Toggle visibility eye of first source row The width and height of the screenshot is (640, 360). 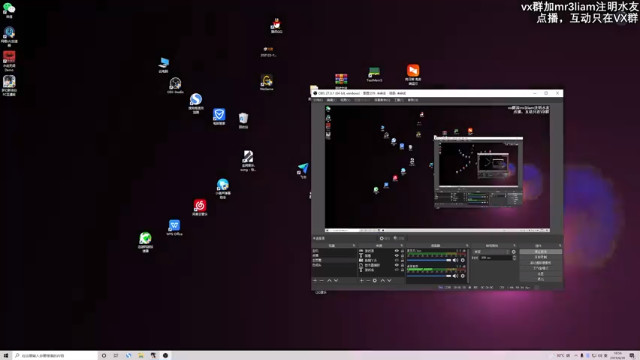coord(397,251)
